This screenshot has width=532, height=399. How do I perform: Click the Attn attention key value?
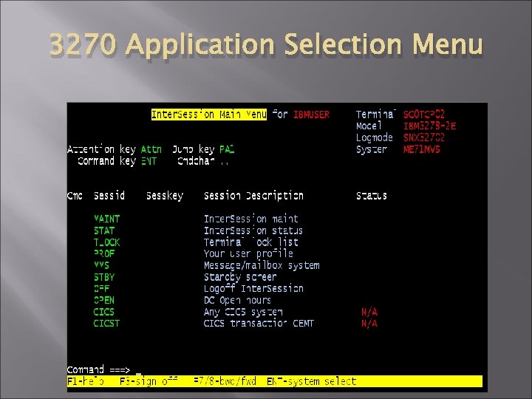point(151,149)
